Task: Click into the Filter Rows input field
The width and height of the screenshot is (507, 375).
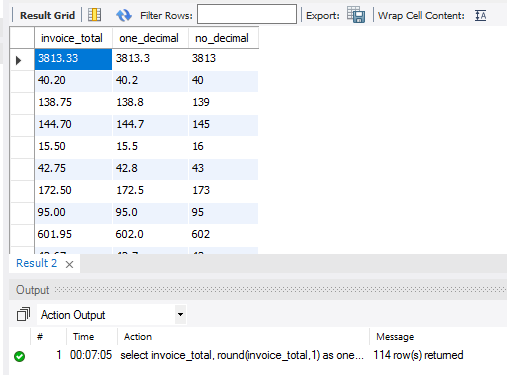Action: tap(247, 14)
